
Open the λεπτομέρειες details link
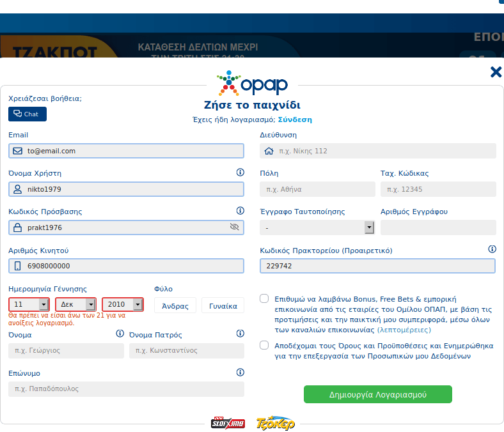click(x=404, y=330)
